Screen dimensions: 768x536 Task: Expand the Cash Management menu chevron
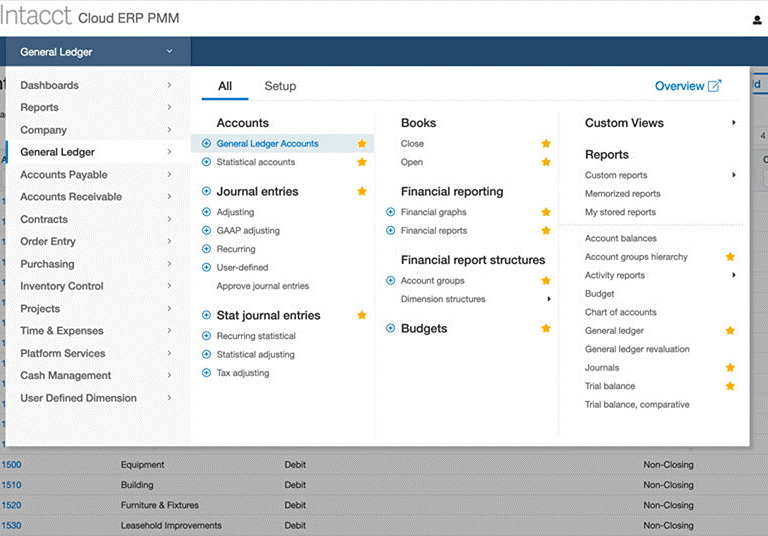[169, 375]
